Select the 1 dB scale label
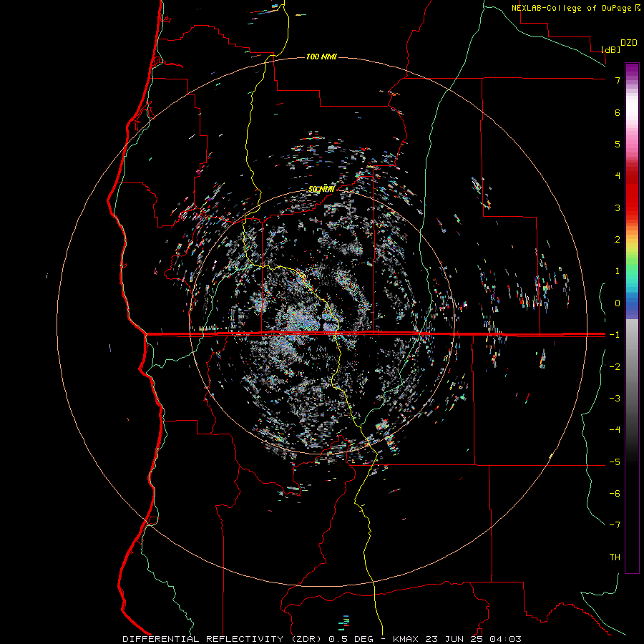The image size is (644, 644). [618, 271]
